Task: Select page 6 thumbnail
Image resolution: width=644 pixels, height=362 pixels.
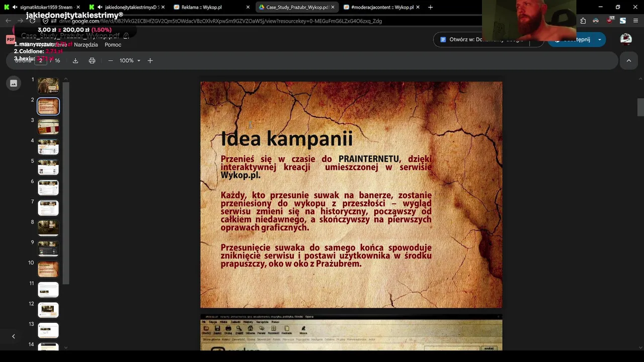Action: coord(48,188)
